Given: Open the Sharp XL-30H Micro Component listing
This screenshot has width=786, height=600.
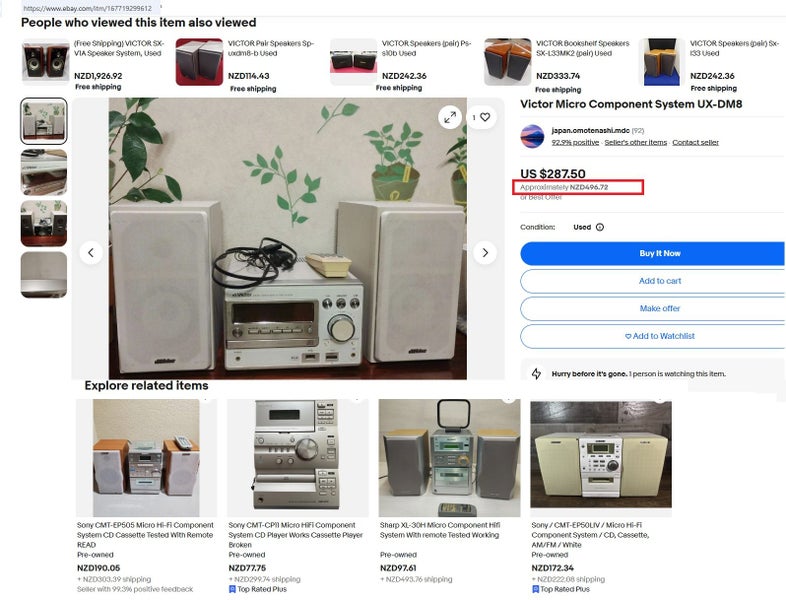Looking at the screenshot, I should click(x=440, y=530).
